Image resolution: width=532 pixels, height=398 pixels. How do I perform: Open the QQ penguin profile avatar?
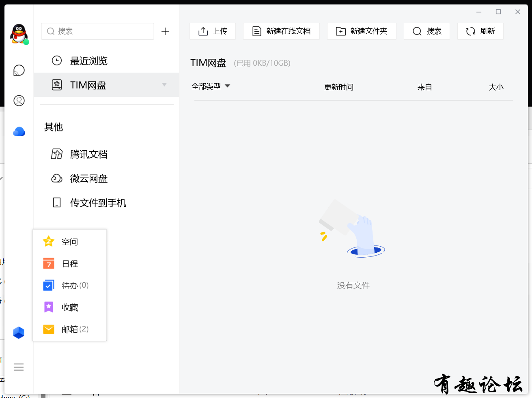coord(19,34)
